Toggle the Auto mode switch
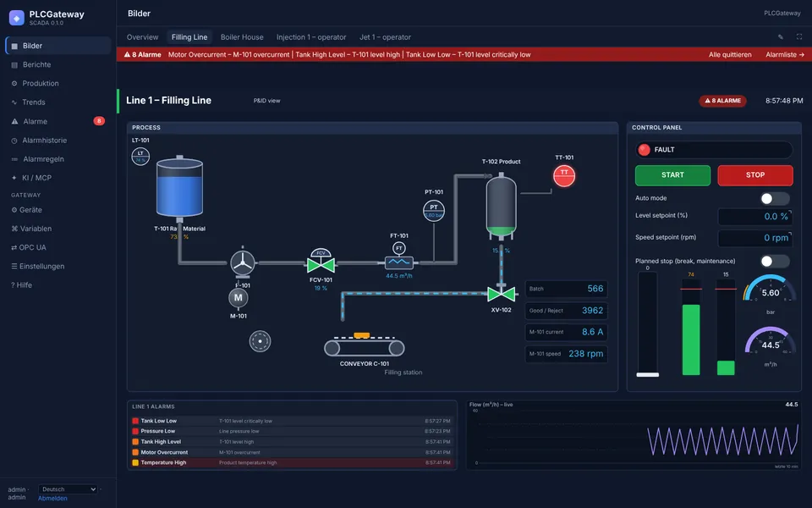 [775, 198]
